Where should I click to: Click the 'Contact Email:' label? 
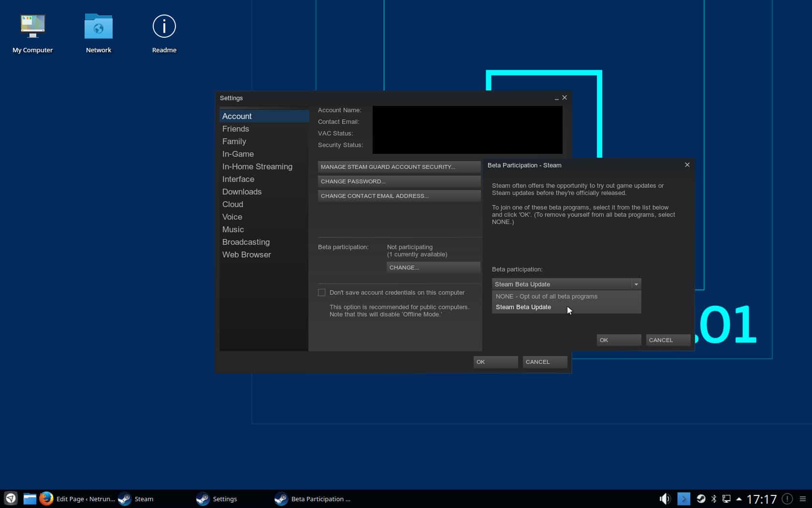338,122
